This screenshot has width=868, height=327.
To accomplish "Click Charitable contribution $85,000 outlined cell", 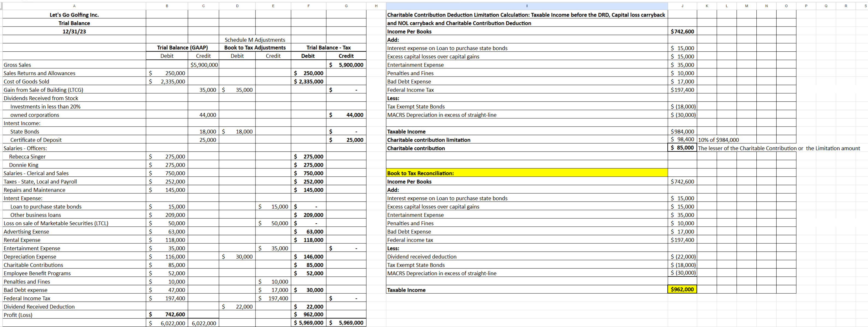I will [x=682, y=148].
